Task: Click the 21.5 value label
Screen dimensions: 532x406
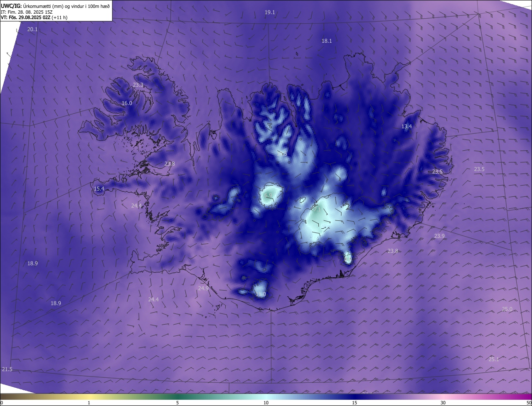Action: coord(7,369)
